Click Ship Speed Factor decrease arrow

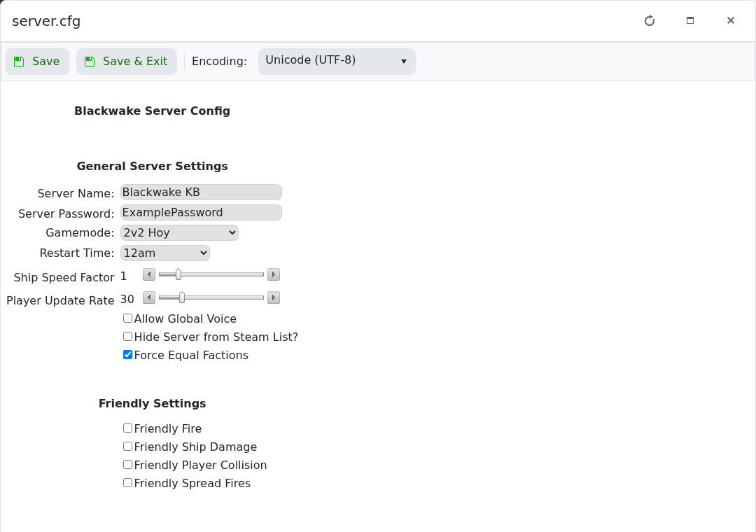pyautogui.click(x=149, y=274)
